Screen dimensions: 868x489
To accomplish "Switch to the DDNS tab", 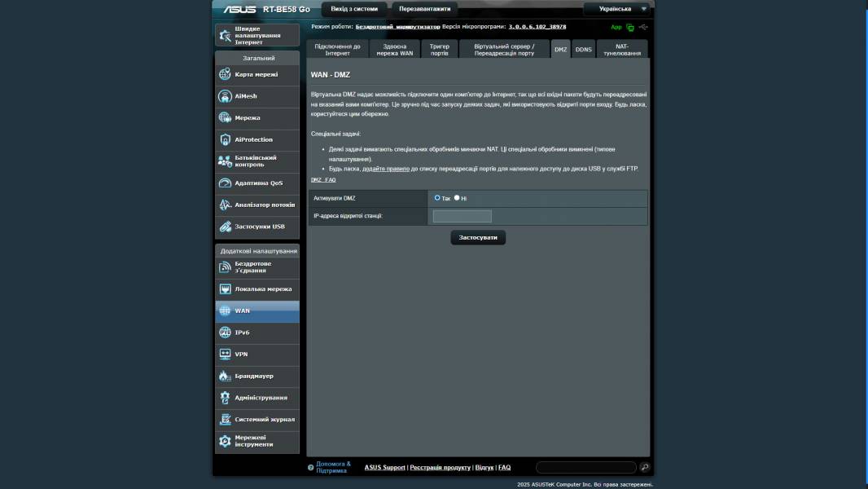I will (584, 50).
